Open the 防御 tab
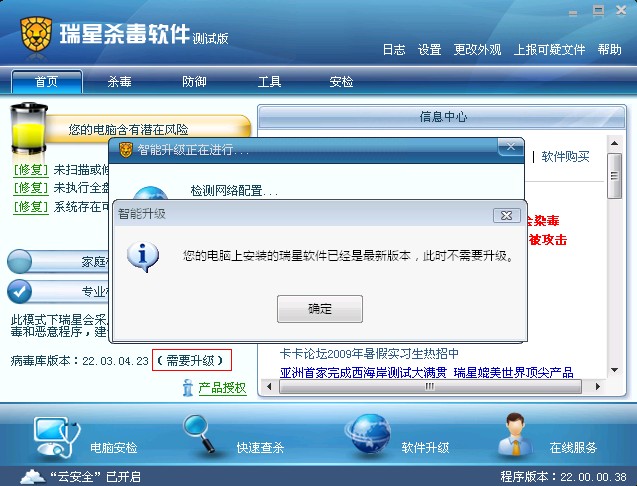Image resolution: width=637 pixels, height=486 pixels. tap(194, 82)
